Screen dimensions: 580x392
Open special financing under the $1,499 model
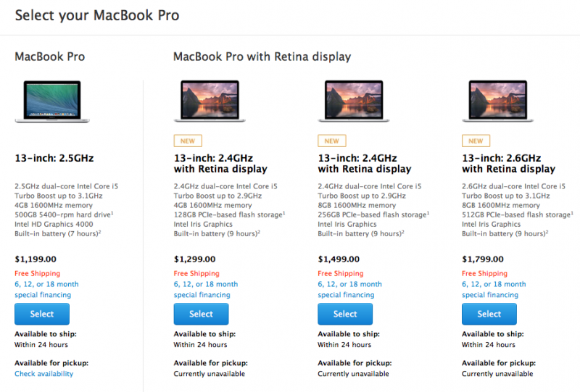click(x=346, y=295)
